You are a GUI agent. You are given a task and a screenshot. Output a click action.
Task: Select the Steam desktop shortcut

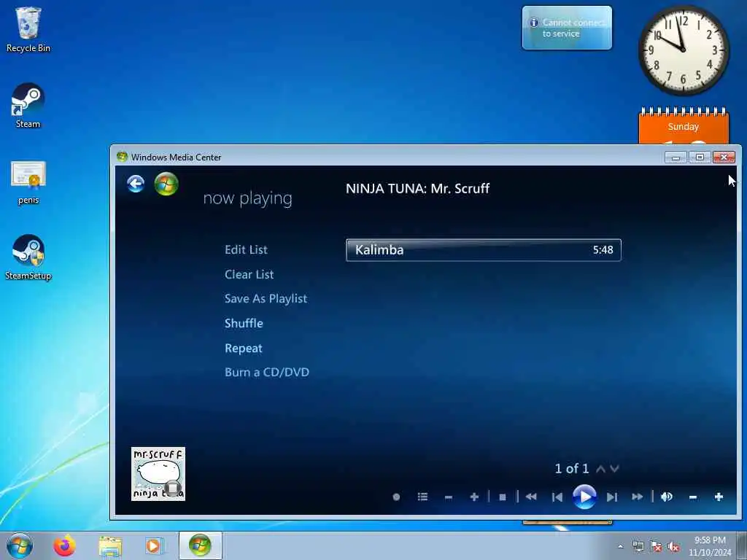coord(28,106)
